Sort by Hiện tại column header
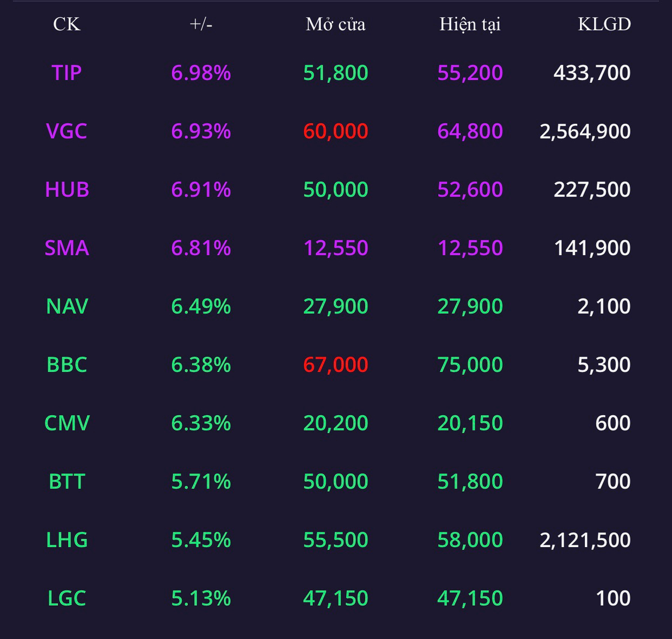 coord(470,24)
